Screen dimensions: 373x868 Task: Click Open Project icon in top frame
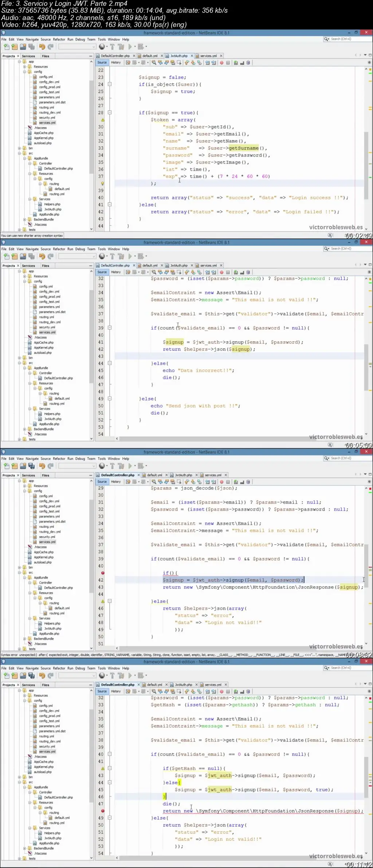point(23,47)
